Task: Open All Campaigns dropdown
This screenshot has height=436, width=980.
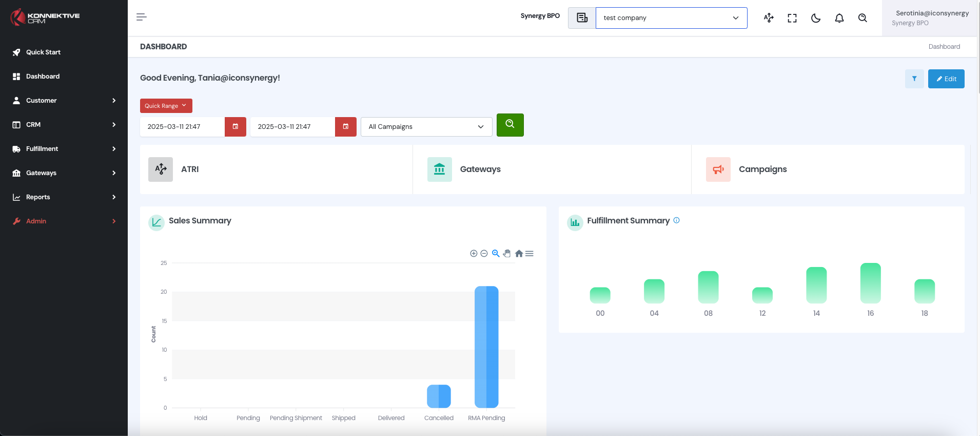Action: coord(426,127)
